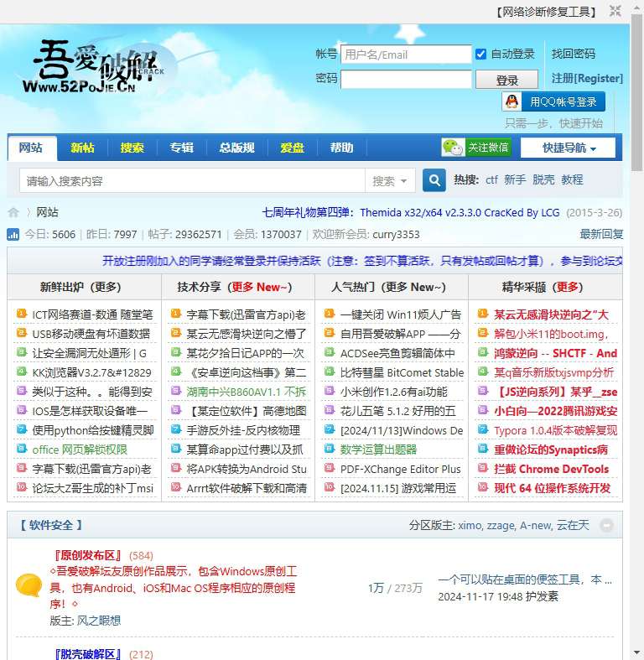This screenshot has height=660, width=644.
Task: Open the 爱盘 nav item
Action: pyautogui.click(x=292, y=148)
